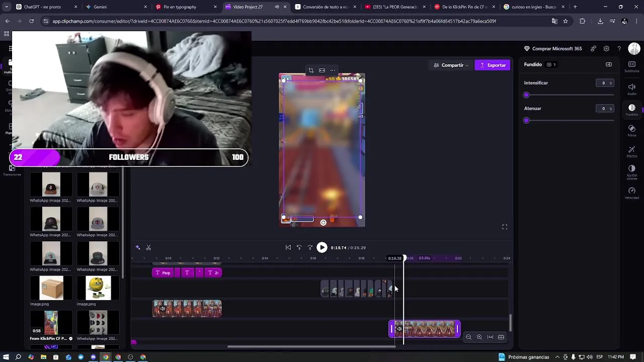Click the AI sparkle tool in timeline toolbar
644x362 pixels.
tap(138, 247)
